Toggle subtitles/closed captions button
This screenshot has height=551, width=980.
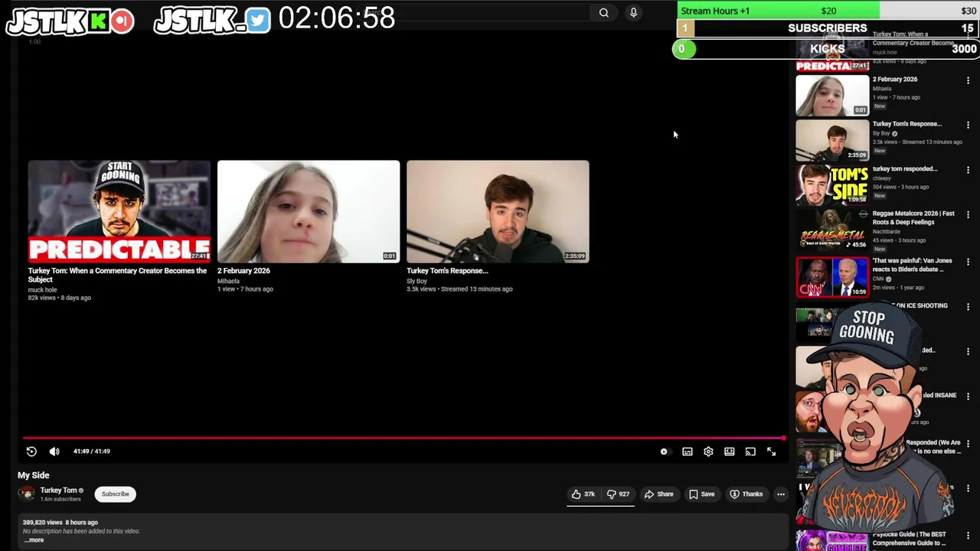(x=688, y=452)
